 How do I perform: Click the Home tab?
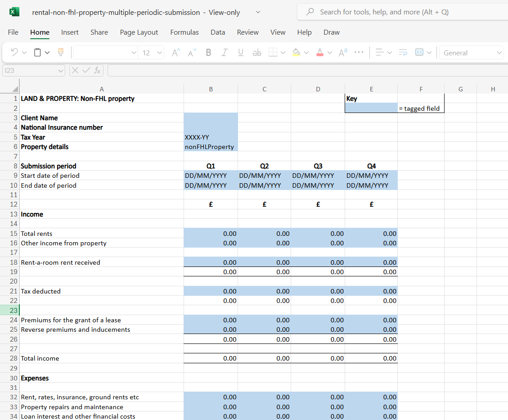point(40,32)
